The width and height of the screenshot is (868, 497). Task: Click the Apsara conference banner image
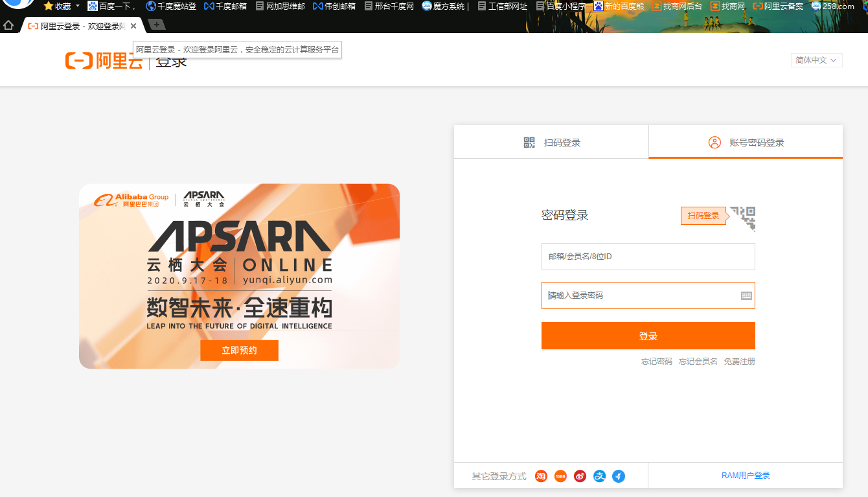click(239, 276)
